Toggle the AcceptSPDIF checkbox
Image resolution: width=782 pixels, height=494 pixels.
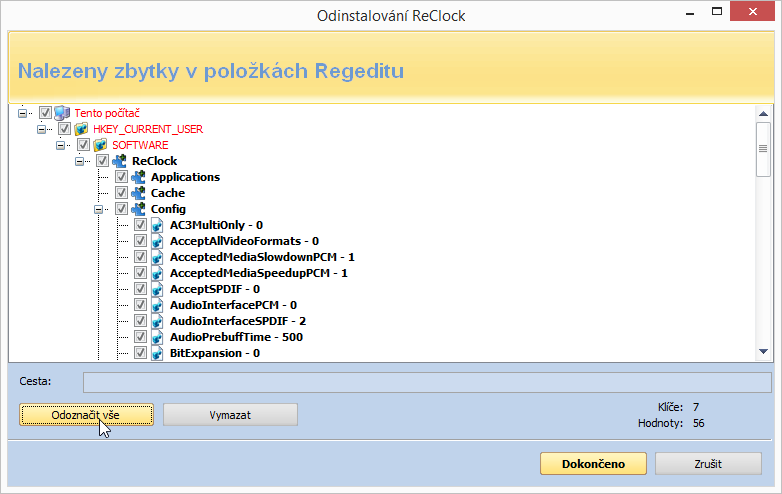point(140,289)
